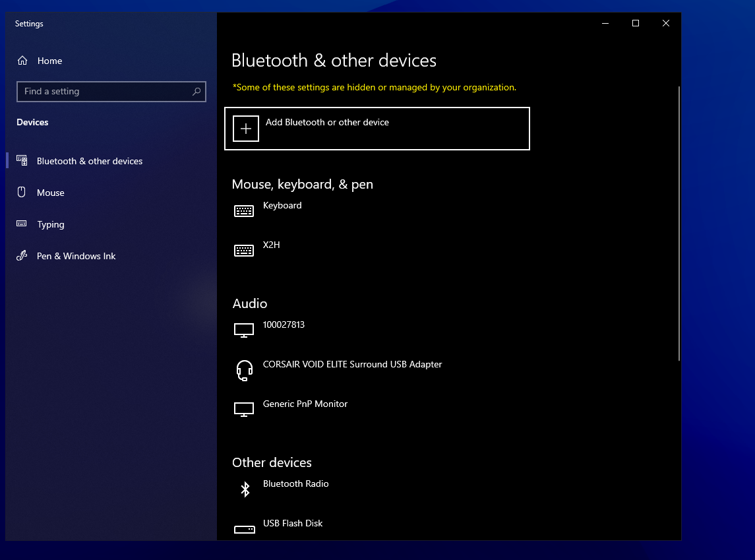Select the CORSAIR VOID ELITE Surround entry
This screenshot has height=560, width=755.
tap(352, 365)
